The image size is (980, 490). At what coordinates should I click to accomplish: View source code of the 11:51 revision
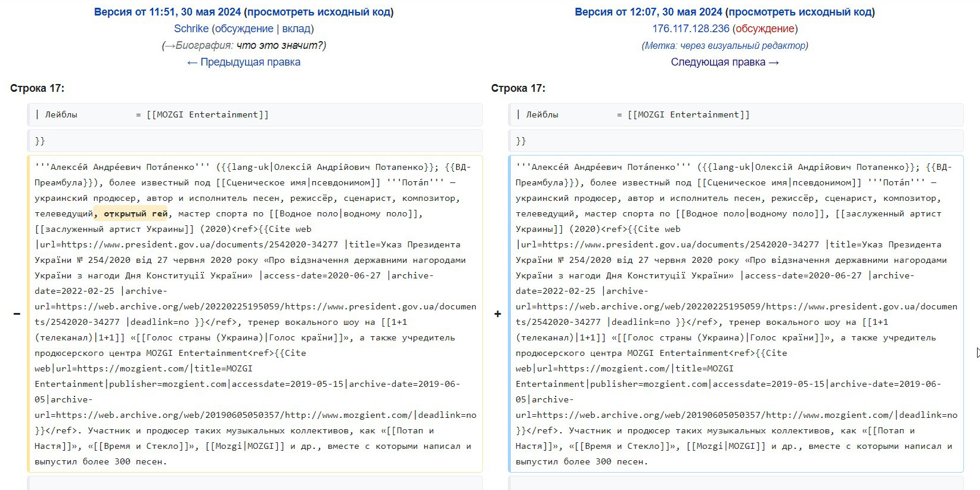point(319,12)
